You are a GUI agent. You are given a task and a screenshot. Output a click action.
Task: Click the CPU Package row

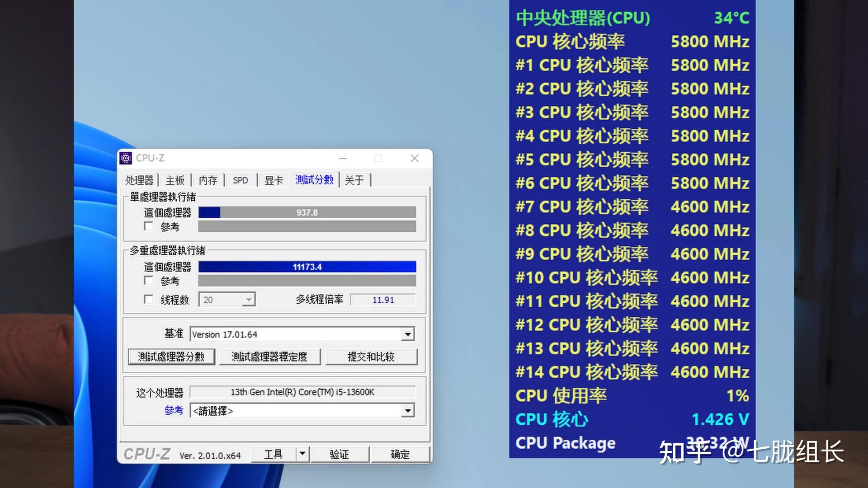click(632, 443)
